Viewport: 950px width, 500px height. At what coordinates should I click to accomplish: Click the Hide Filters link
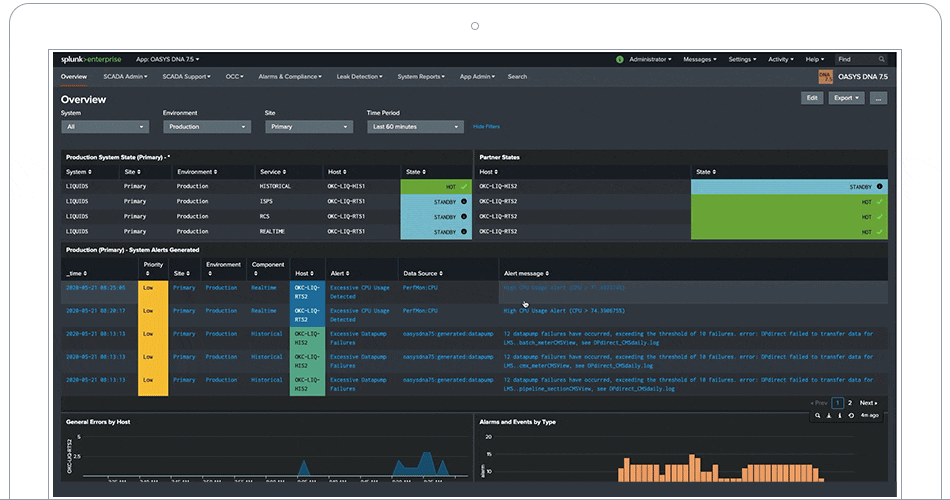click(486, 127)
